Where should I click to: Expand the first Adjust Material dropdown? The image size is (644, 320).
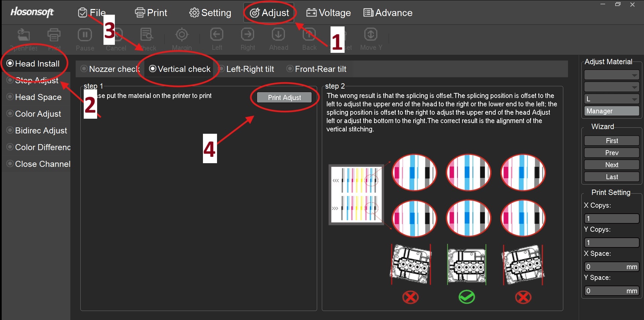click(x=612, y=75)
